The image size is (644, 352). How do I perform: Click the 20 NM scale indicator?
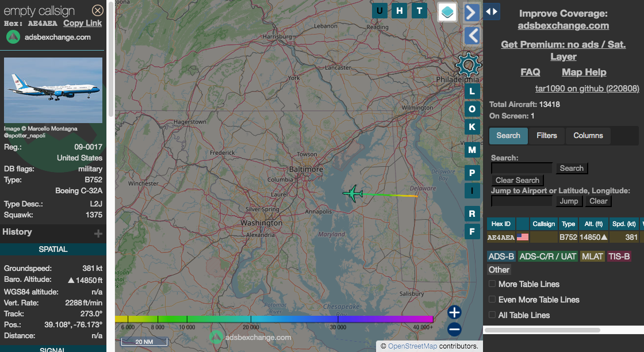click(x=144, y=341)
